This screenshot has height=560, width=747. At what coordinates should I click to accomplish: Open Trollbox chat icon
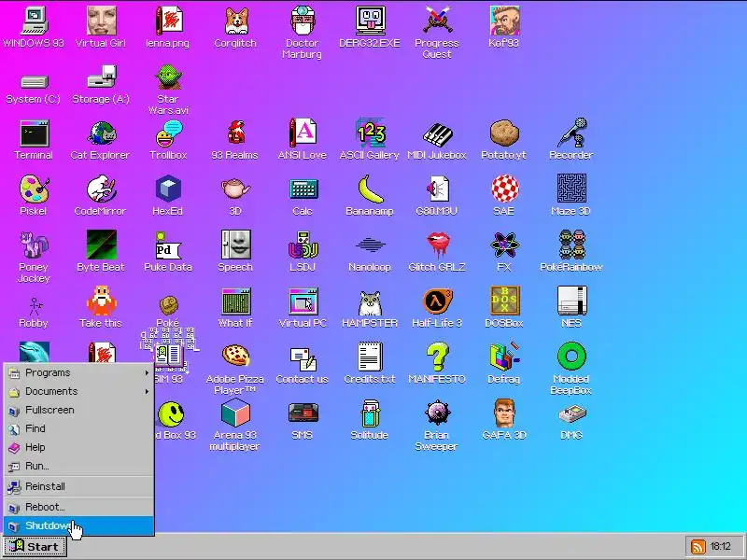tap(168, 133)
